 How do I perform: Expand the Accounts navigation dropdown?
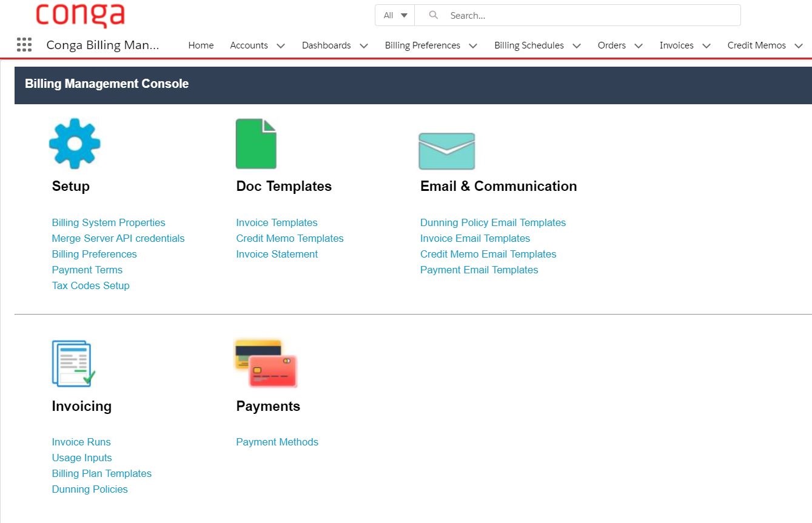click(x=280, y=45)
